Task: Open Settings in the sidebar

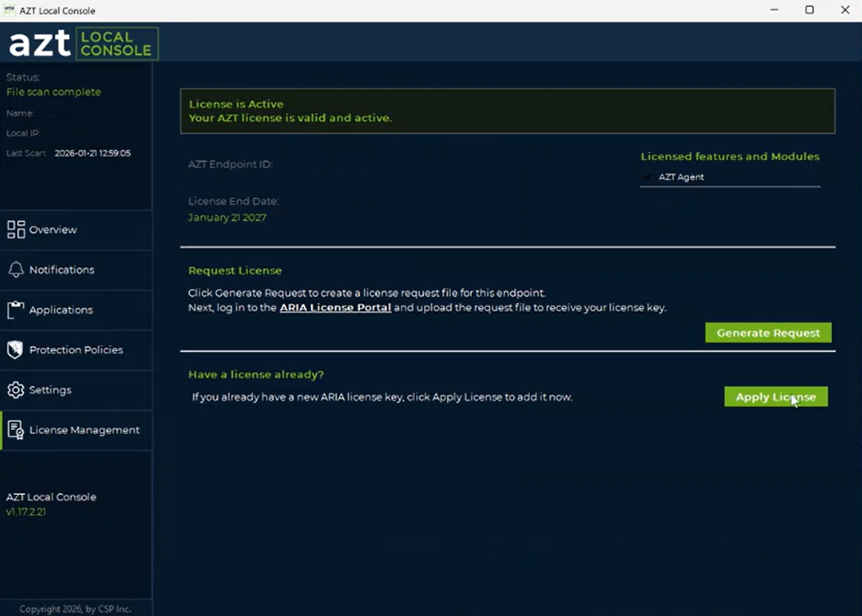Action: click(76, 390)
